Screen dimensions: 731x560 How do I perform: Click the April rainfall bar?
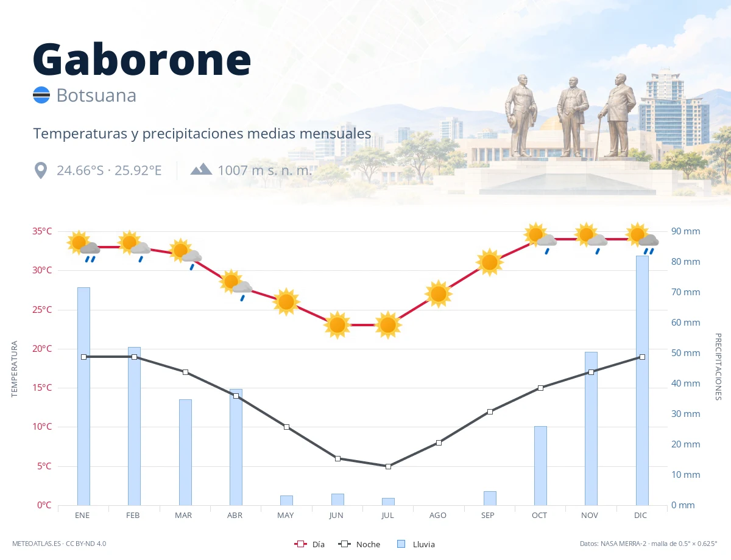click(x=236, y=447)
